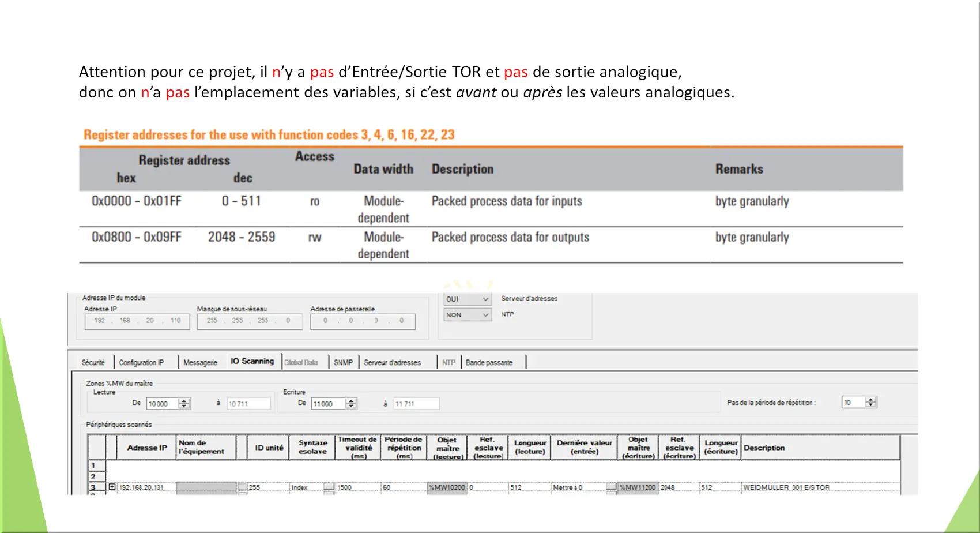Screen dimensions: 980x533
Task: Click the Masque de sous-réseau field
Action: (x=249, y=321)
